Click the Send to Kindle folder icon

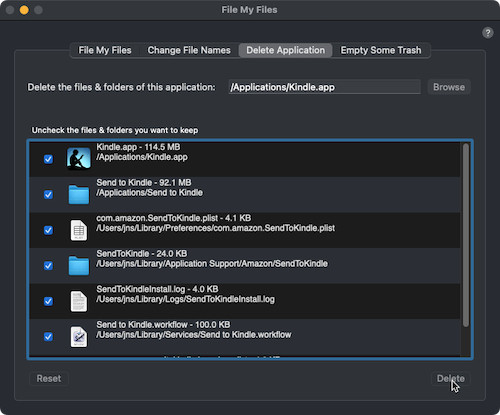79,194
